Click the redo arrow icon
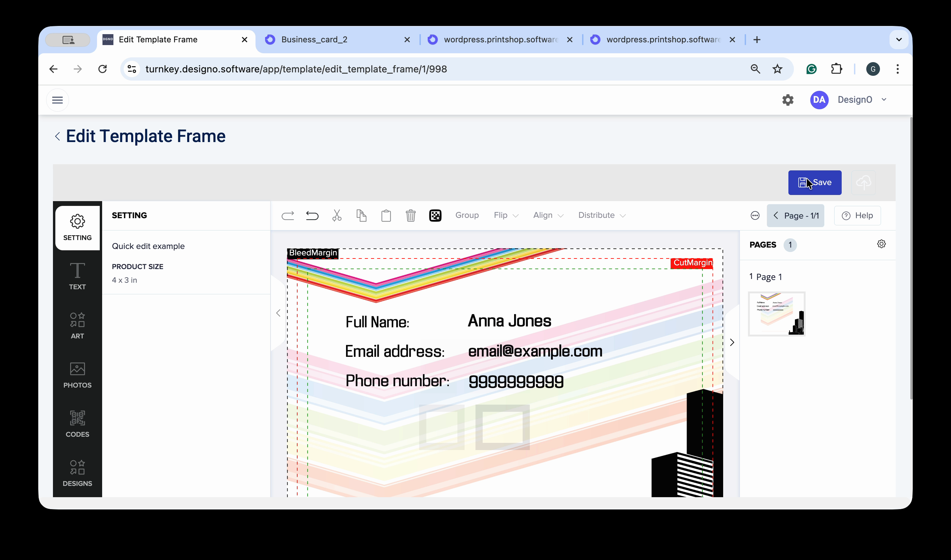951x560 pixels. (x=288, y=215)
